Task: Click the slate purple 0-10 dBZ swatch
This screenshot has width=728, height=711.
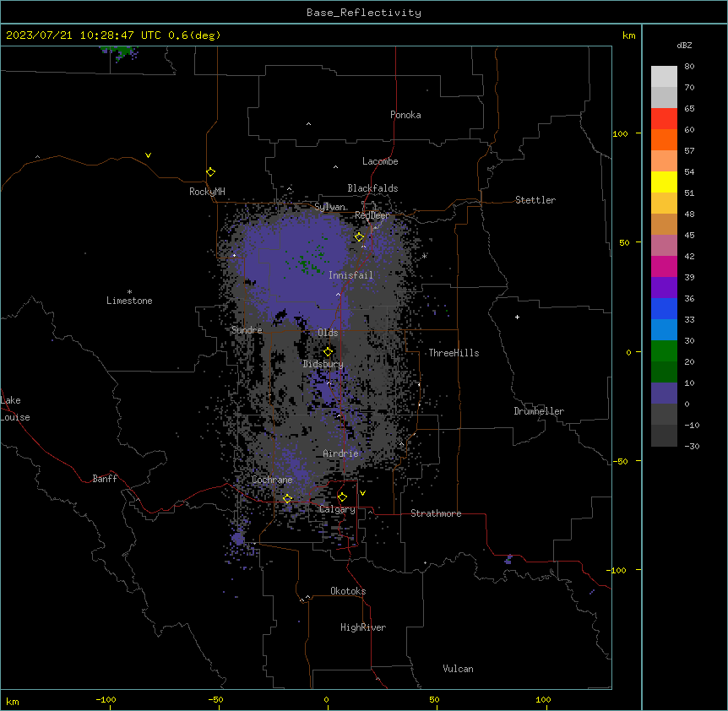Action: point(664,393)
